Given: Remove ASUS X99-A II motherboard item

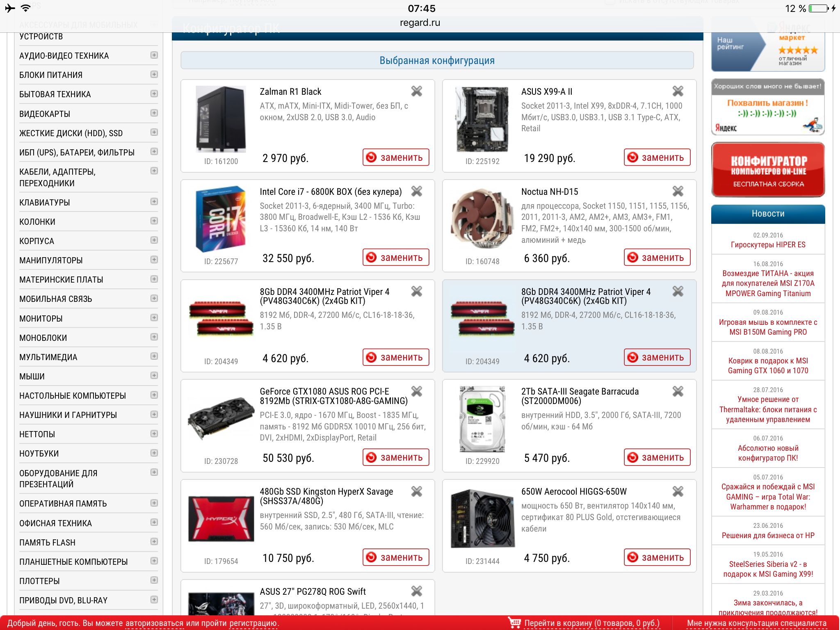Looking at the screenshot, I should 678,91.
